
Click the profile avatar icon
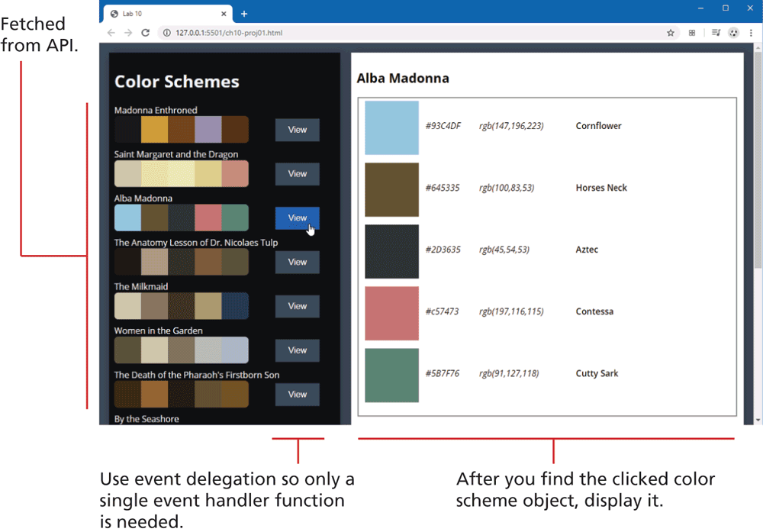(733, 33)
